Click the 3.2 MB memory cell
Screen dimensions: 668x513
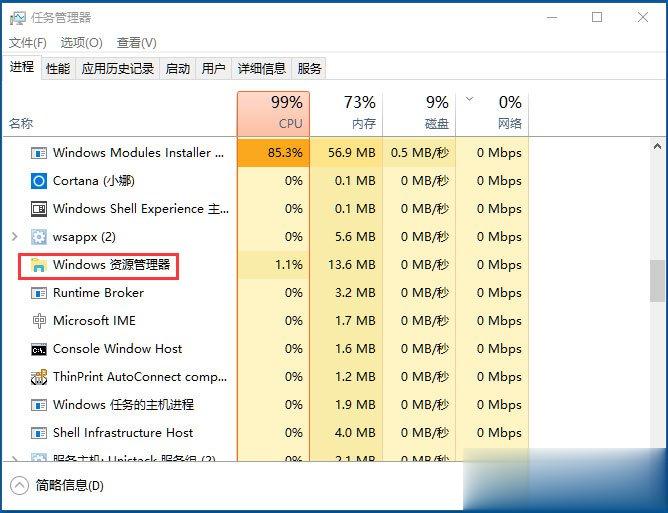pos(346,293)
